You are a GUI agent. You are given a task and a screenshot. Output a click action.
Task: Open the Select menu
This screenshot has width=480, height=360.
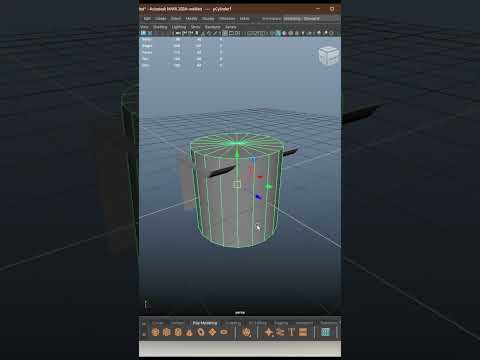176,19
